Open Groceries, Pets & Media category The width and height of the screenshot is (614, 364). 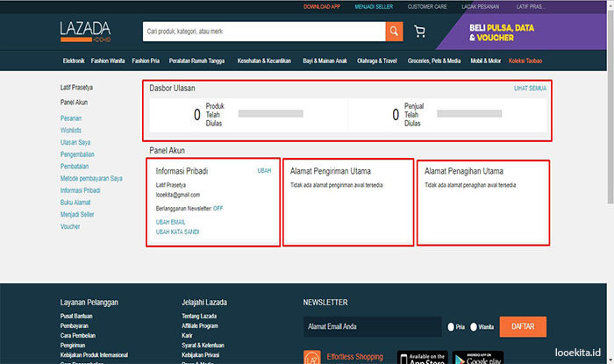[x=434, y=61]
